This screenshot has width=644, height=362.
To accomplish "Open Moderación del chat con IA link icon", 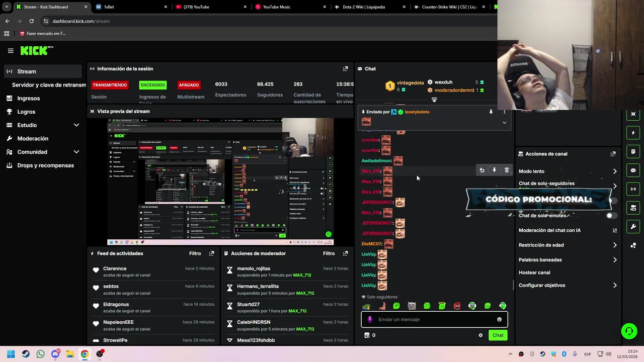I will click(x=615, y=230).
